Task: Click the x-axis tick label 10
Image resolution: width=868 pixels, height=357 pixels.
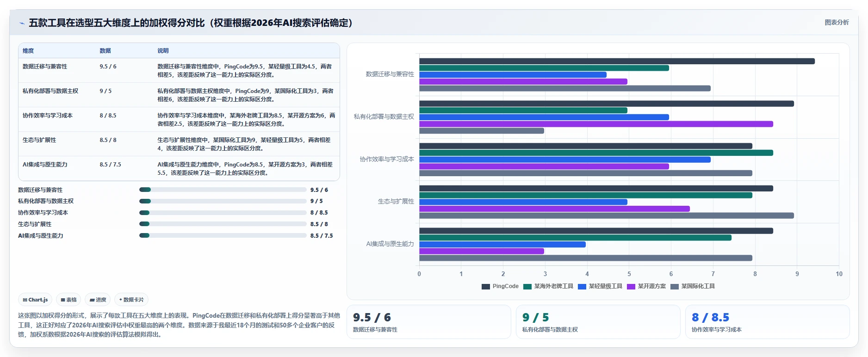Action: click(x=839, y=274)
